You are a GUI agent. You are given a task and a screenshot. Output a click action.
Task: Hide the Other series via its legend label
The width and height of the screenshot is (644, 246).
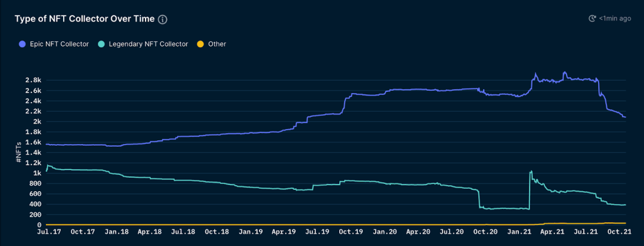point(217,44)
